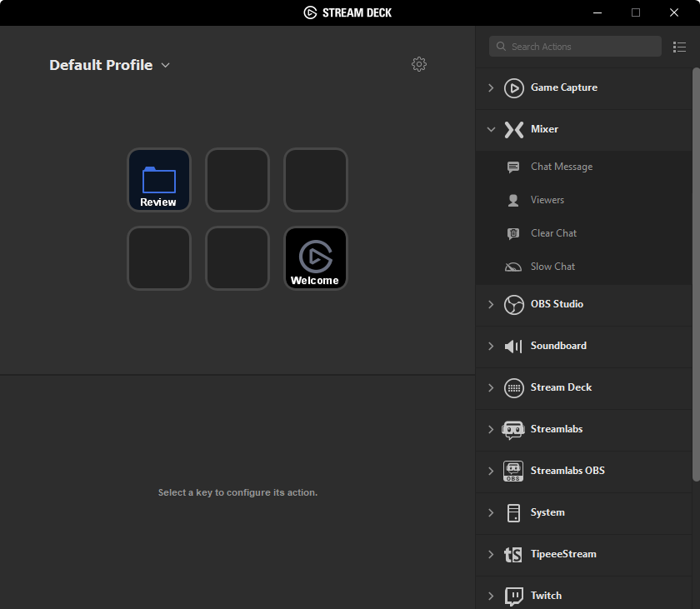Click the Slow Chat action label
700x609 pixels.
click(552, 267)
